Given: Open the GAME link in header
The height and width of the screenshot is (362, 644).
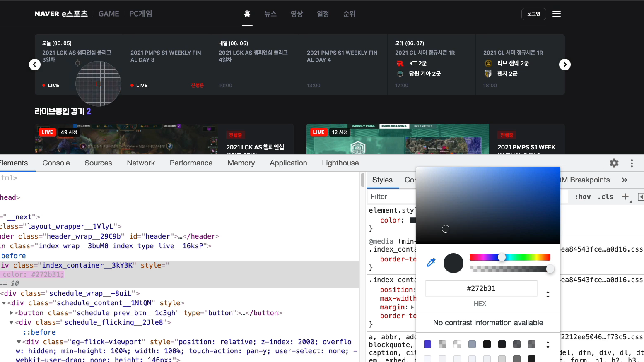Looking at the screenshot, I should [109, 14].
